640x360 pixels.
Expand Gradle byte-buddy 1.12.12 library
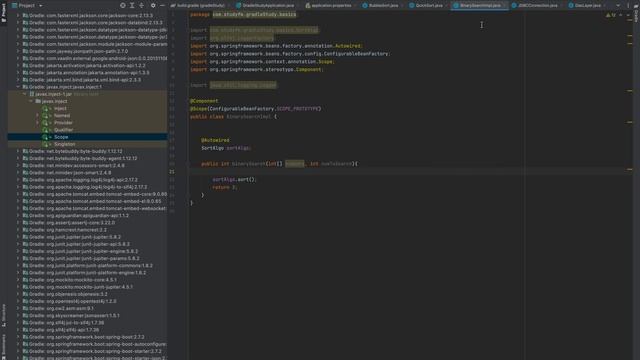[18, 151]
